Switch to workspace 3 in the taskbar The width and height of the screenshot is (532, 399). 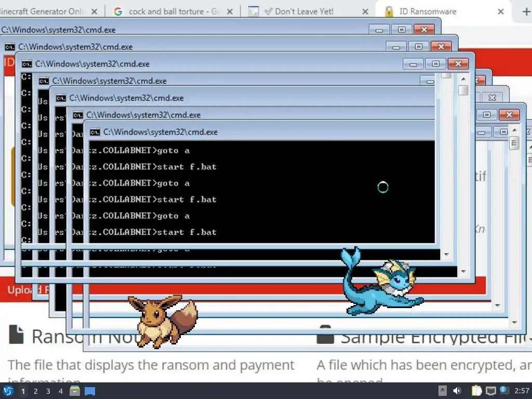click(48, 391)
